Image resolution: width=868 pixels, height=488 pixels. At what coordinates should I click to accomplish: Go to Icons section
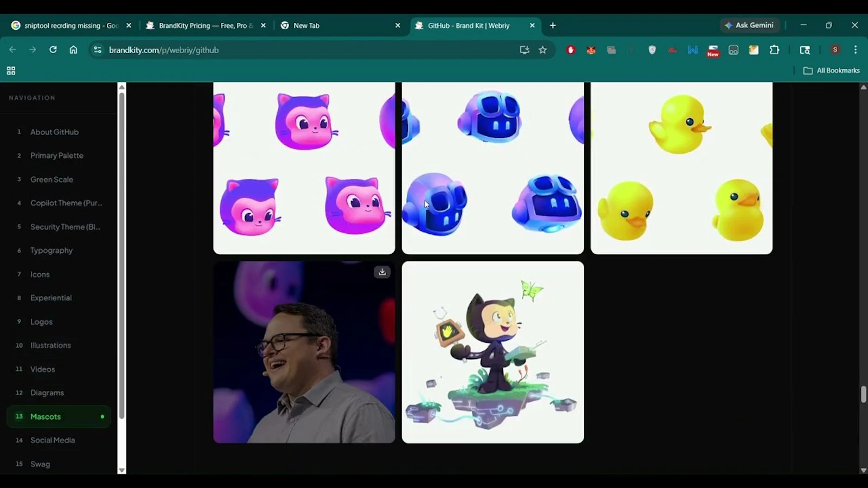(59, 274)
